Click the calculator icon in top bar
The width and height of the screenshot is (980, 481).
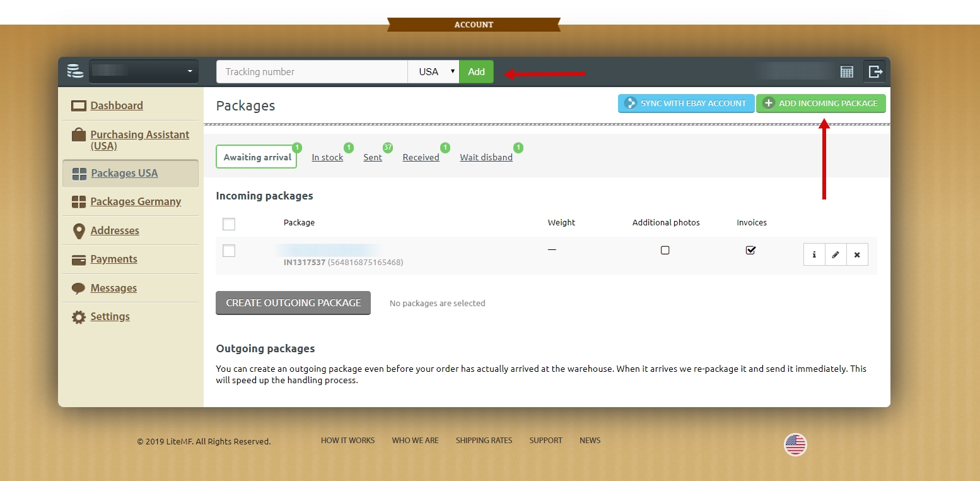[846, 72]
